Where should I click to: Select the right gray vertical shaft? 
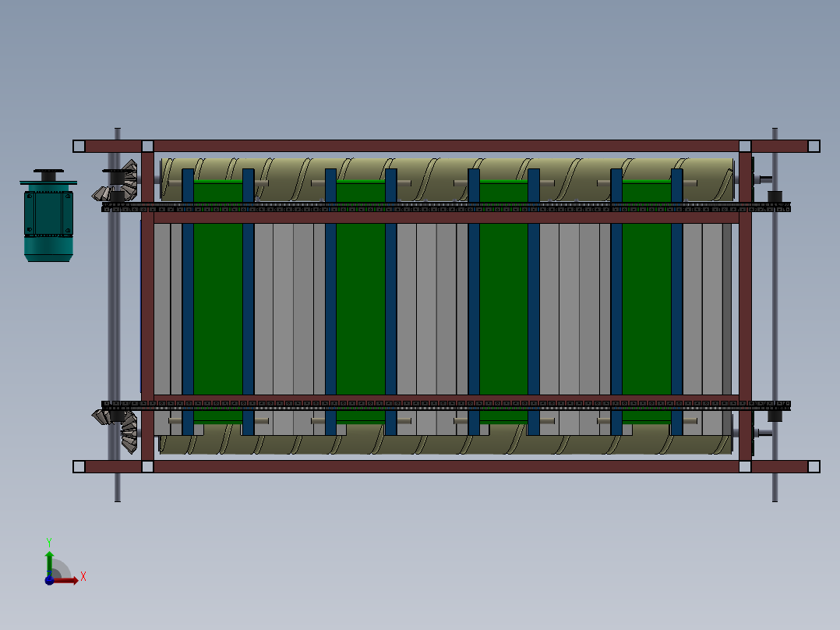point(775,315)
